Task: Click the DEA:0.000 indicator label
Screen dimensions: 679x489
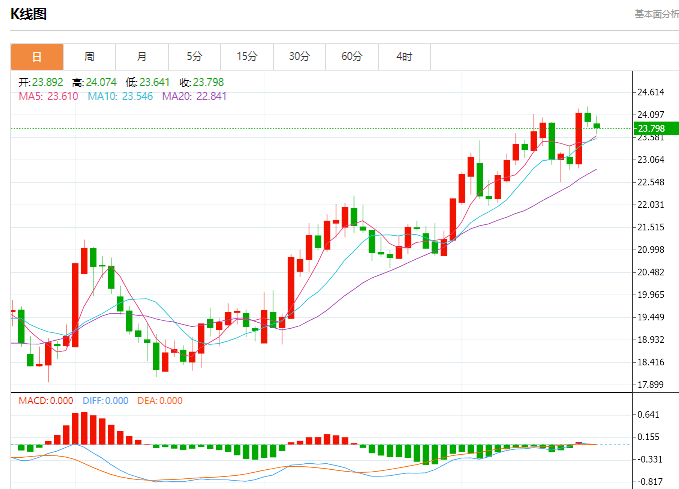Action: coord(160,401)
